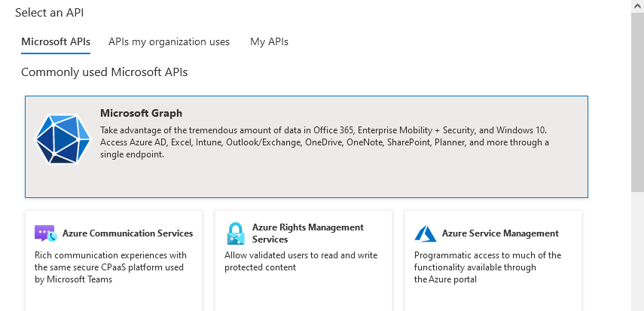This screenshot has height=311, width=644.
Task: Open the APIs my organization uses tab
Action: click(169, 42)
